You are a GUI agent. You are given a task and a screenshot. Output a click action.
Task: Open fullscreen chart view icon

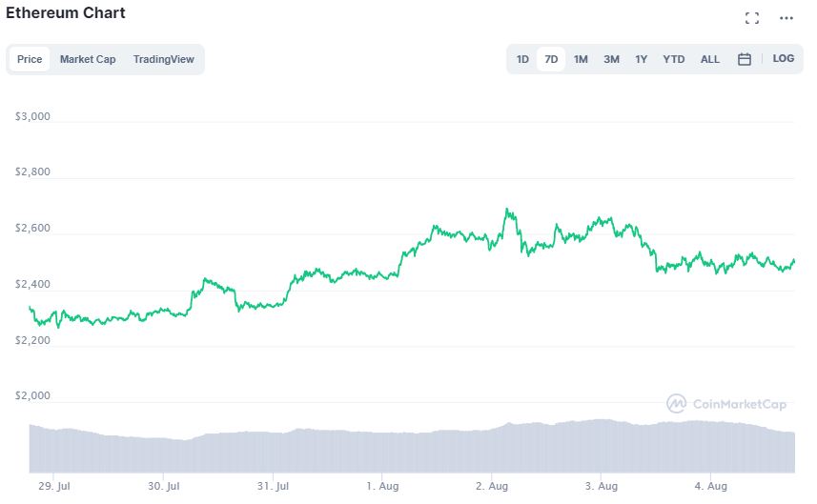coord(752,18)
